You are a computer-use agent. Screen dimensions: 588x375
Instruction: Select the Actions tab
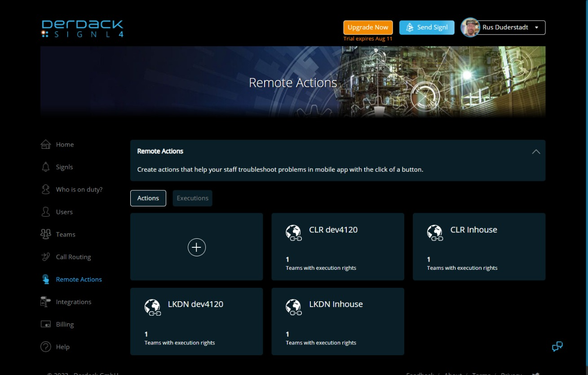pos(148,198)
